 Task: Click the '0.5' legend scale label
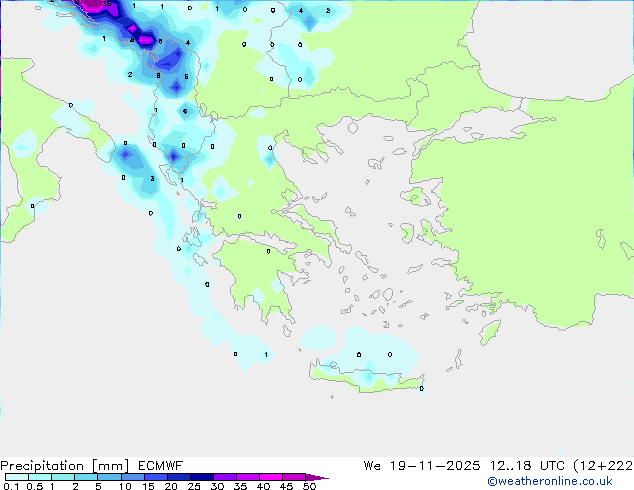[x=35, y=486]
